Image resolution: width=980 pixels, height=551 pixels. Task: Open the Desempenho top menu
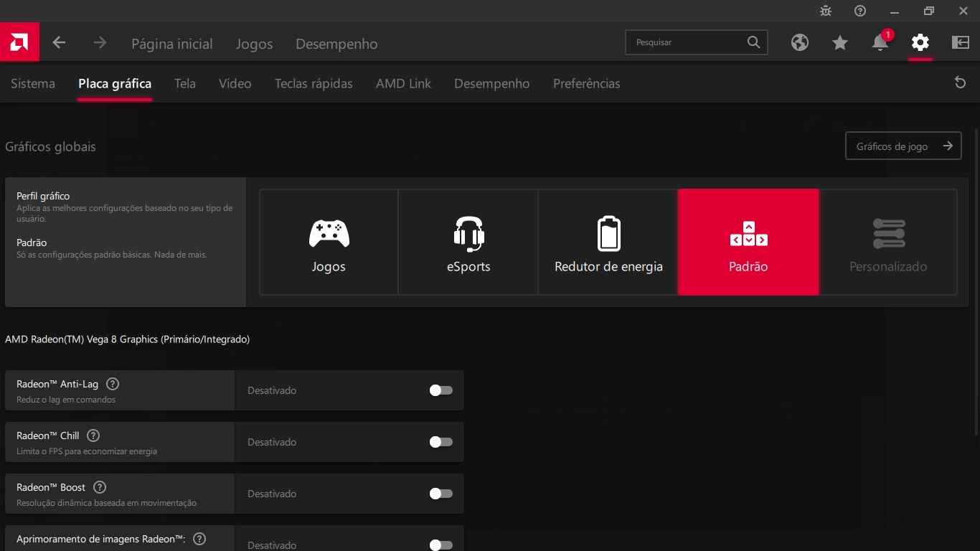click(x=336, y=44)
